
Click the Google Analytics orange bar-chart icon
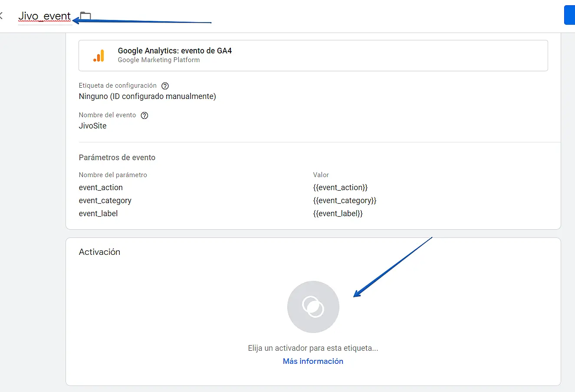pyautogui.click(x=99, y=56)
